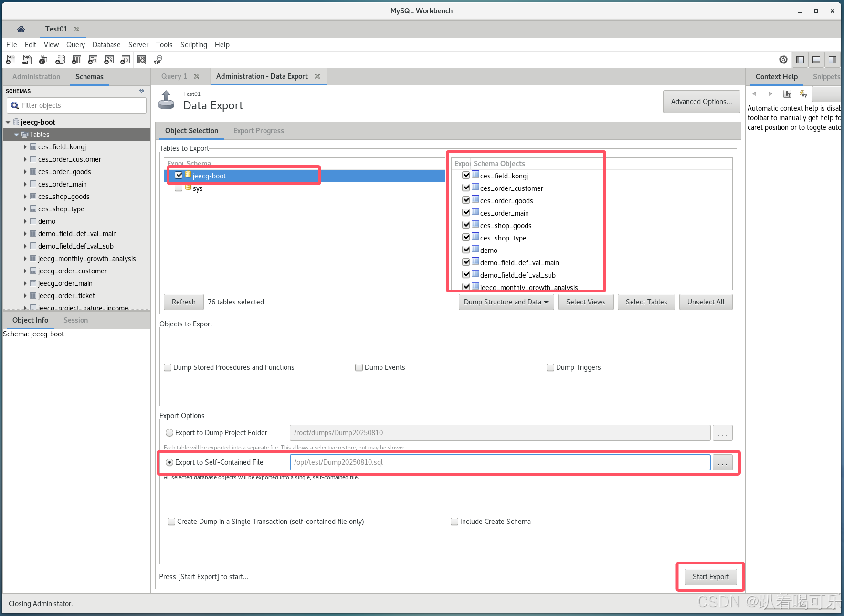
Task: Uncheck the demo table checkbox
Action: coord(466,250)
